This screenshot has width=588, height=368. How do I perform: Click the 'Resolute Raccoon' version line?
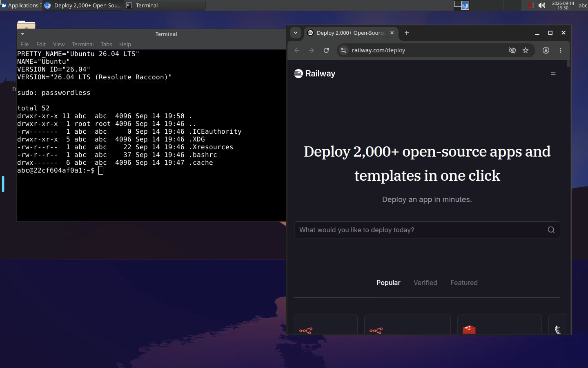[x=94, y=77]
